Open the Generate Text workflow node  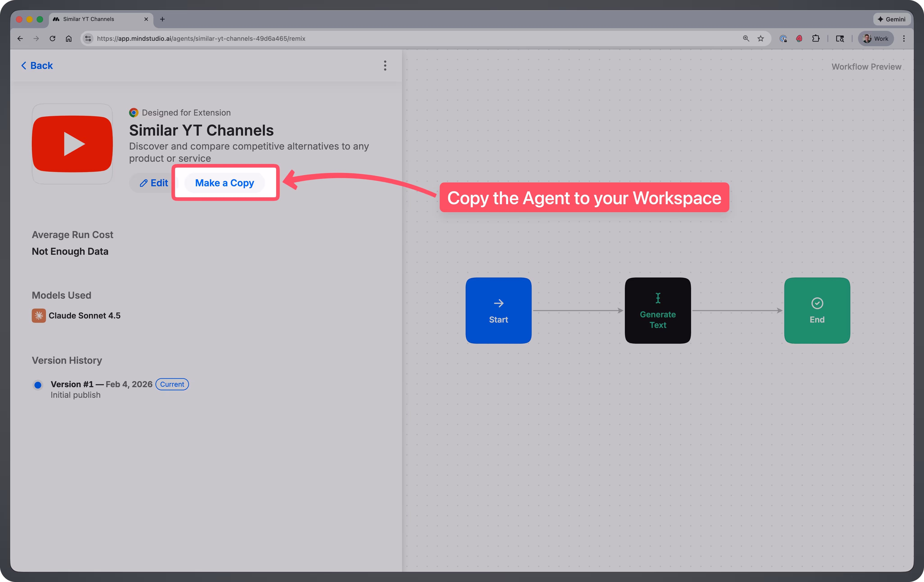coord(657,310)
